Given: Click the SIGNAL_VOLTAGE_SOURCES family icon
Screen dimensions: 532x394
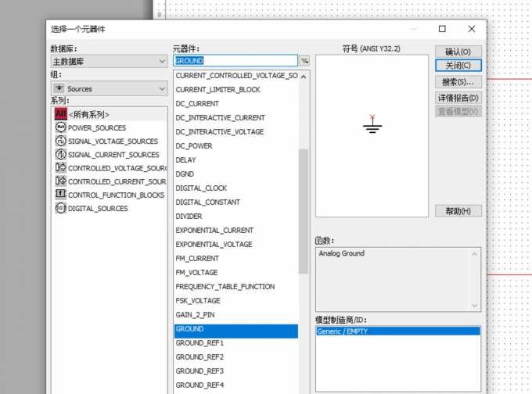Looking at the screenshot, I should [x=60, y=141].
